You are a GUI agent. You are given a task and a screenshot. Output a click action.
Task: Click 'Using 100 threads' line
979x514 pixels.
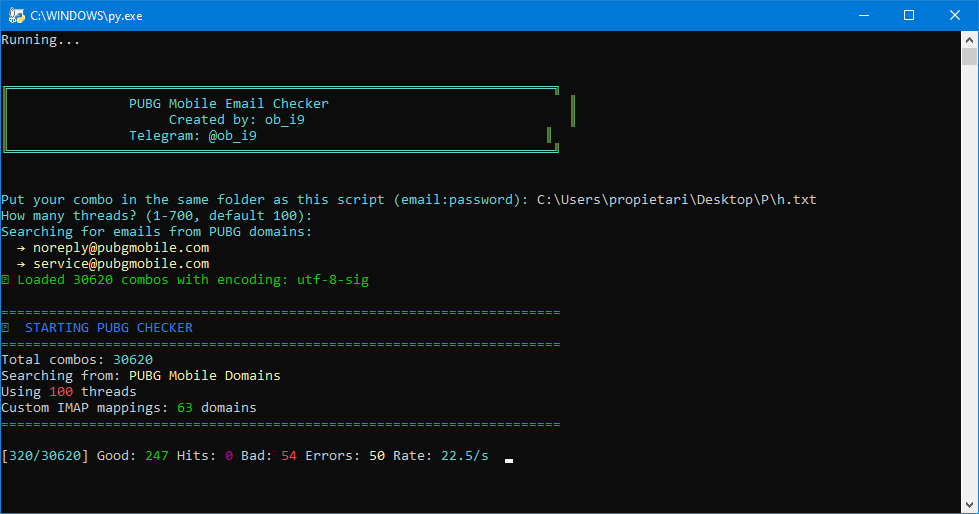69,392
